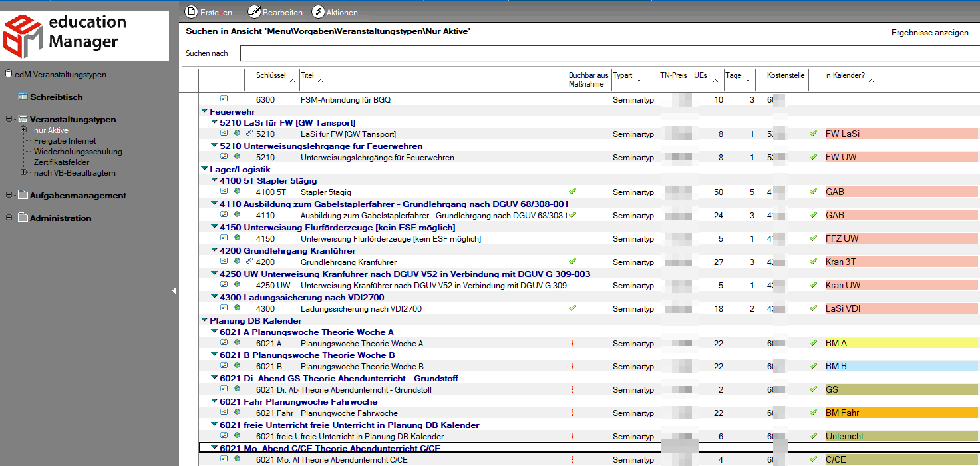Click red exclamation mark in Planungswoche Woche A row

pos(572,344)
